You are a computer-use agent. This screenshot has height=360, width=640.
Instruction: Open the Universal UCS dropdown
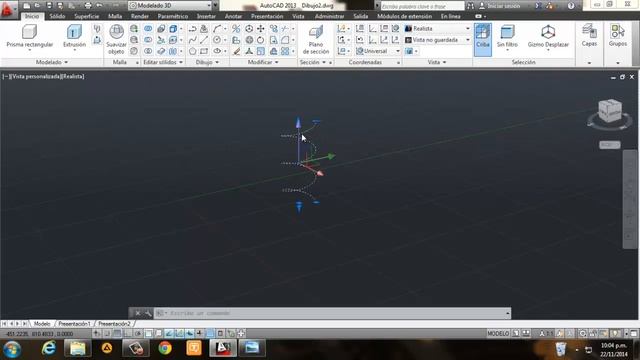(378, 51)
